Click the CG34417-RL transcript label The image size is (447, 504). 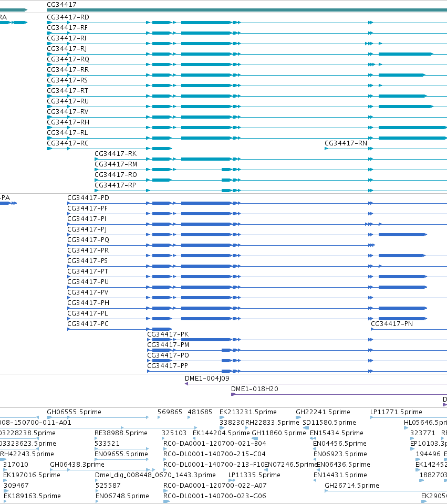click(x=67, y=133)
